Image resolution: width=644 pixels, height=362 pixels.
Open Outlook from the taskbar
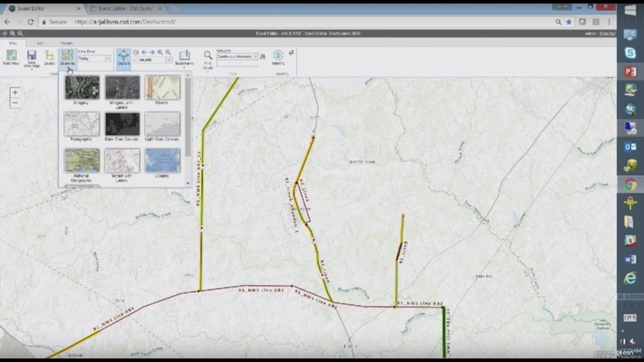click(x=630, y=147)
